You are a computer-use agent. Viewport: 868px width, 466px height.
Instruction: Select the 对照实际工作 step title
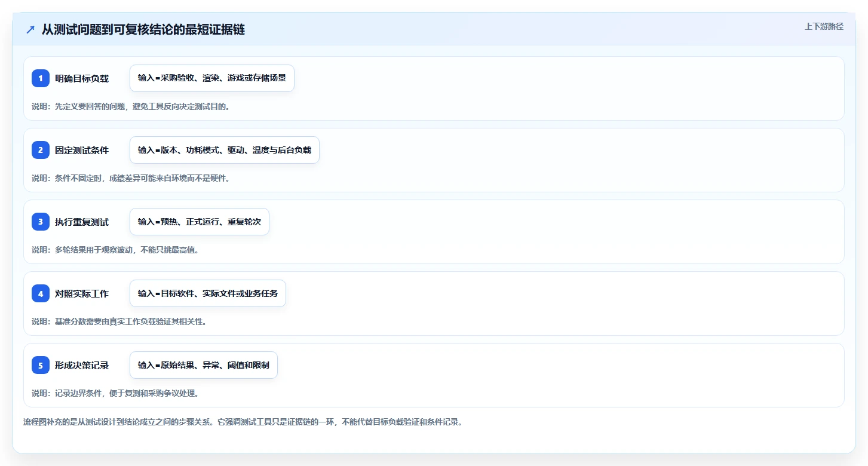82,293
